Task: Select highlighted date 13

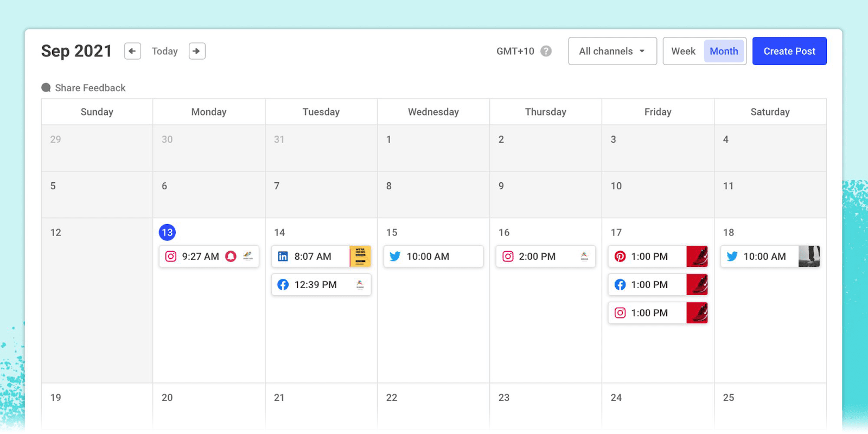Action: (167, 232)
